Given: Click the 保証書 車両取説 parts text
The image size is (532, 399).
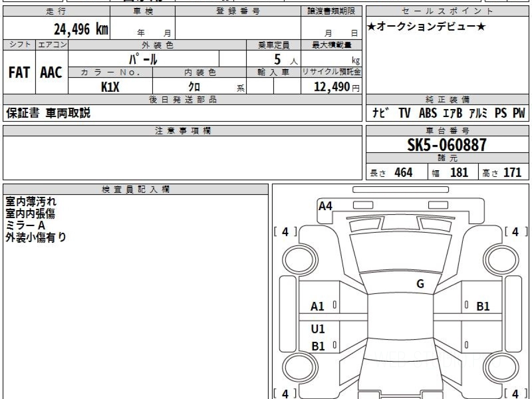Looking at the screenshot, I should 48,113.
